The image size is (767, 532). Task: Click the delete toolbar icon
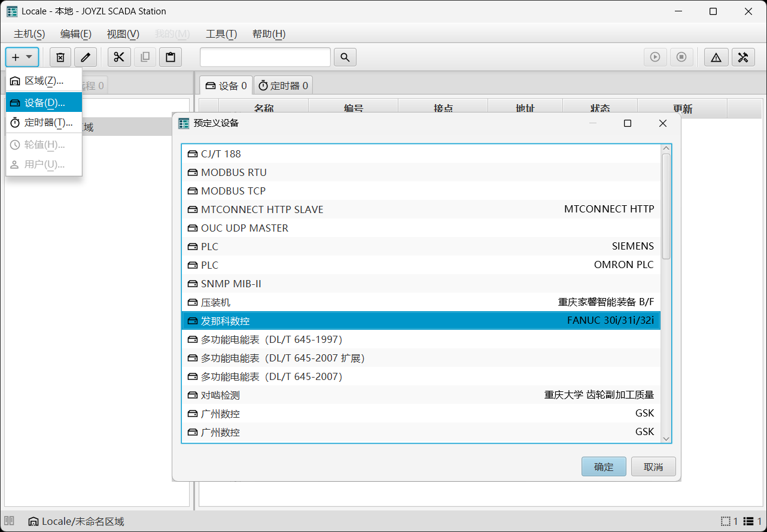click(60, 57)
